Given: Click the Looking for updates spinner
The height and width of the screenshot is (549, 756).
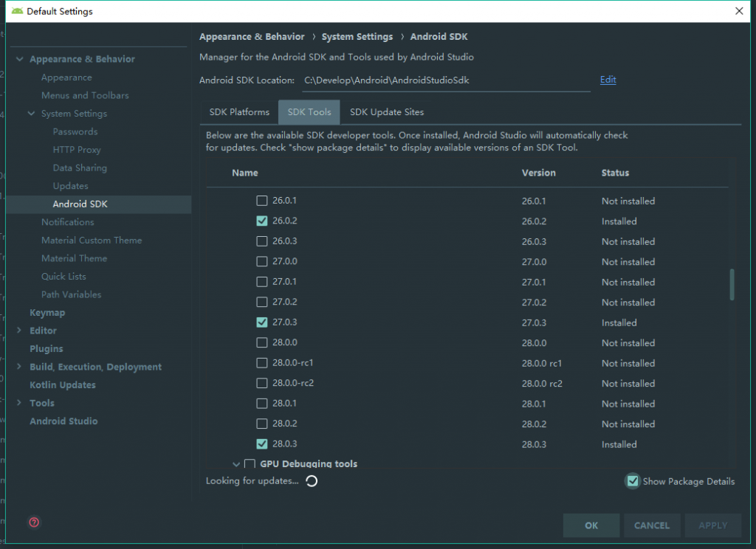Looking at the screenshot, I should coord(312,480).
